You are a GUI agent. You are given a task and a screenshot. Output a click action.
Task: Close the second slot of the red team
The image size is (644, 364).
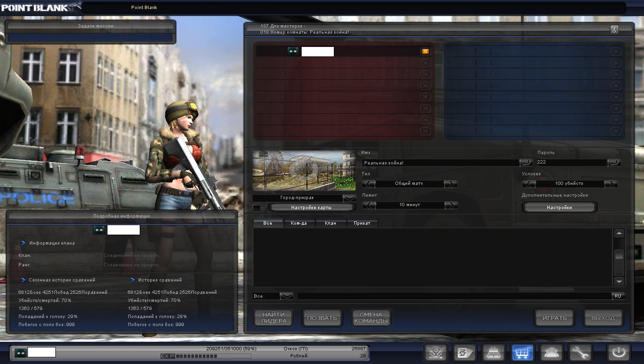pos(425,63)
